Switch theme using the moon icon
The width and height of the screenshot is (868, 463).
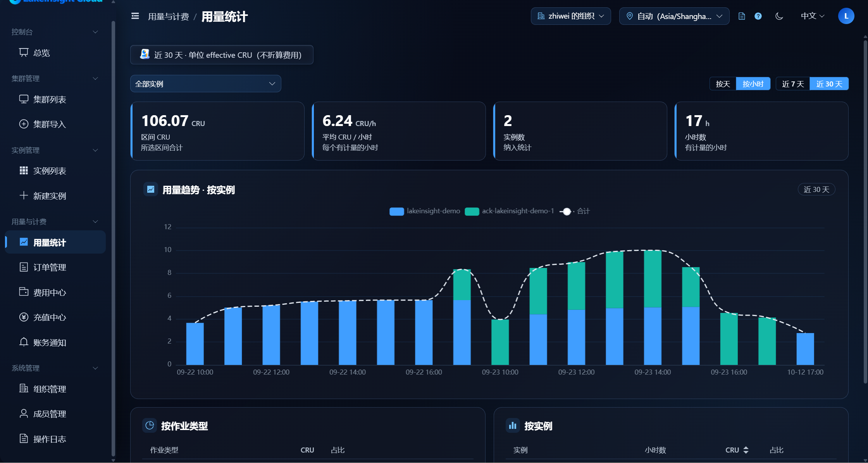click(779, 16)
